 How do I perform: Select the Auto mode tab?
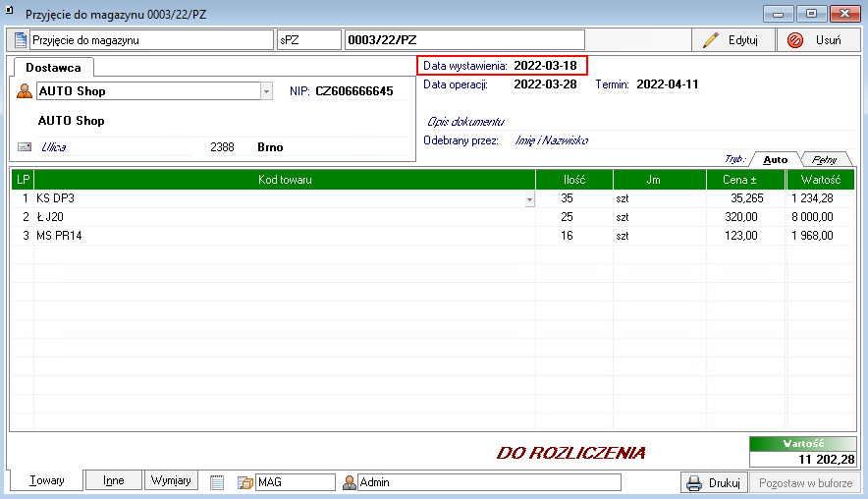coord(775,159)
